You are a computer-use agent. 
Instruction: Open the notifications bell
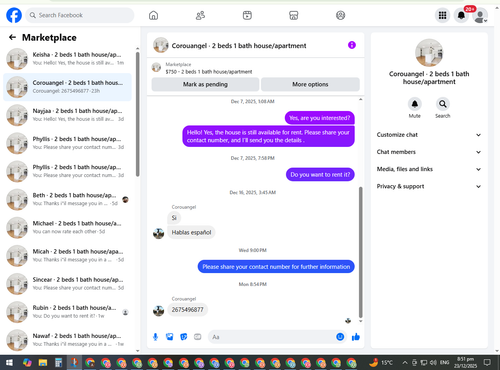461,15
